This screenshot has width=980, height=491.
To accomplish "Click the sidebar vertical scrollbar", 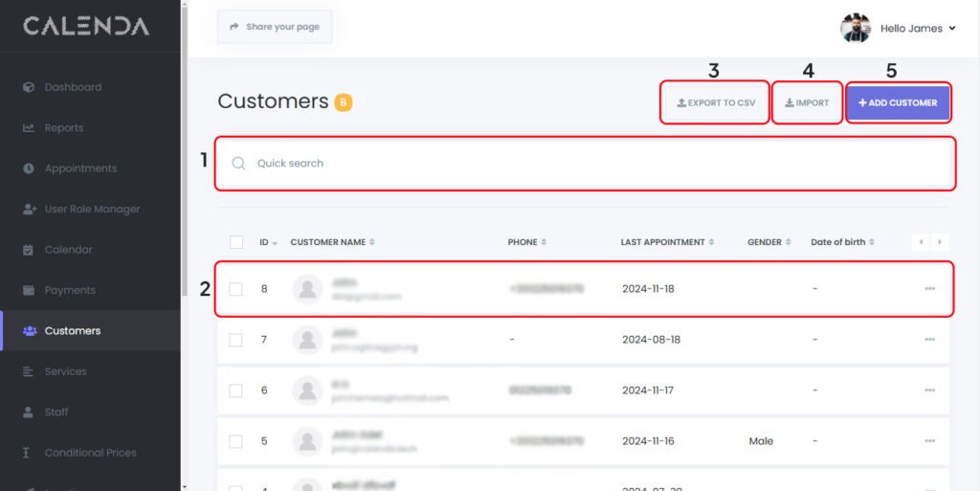I will click(184, 150).
